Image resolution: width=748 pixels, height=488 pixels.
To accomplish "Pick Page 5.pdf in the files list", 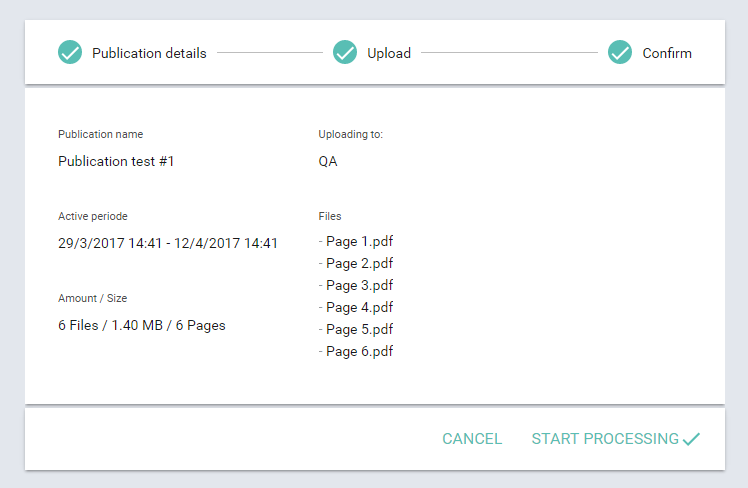I will 356,329.
